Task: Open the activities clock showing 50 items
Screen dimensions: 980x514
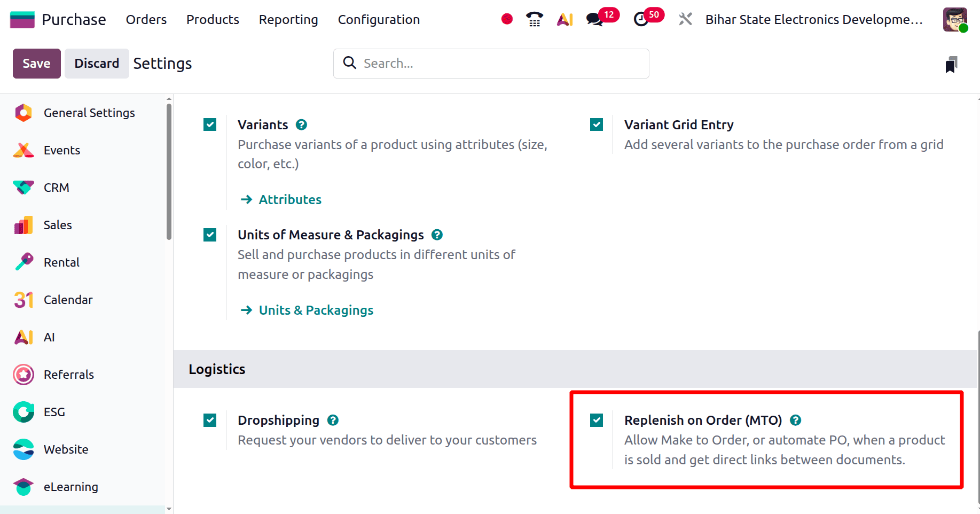Action: (x=641, y=19)
